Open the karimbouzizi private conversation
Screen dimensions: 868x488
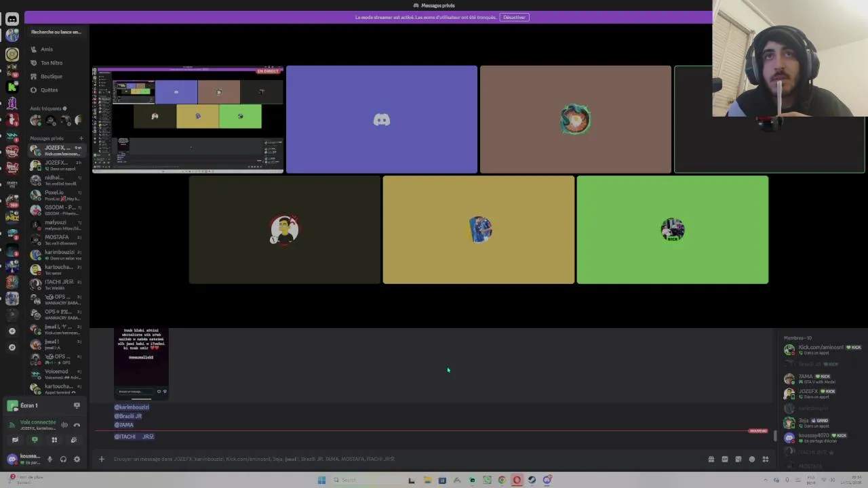[x=56, y=255]
